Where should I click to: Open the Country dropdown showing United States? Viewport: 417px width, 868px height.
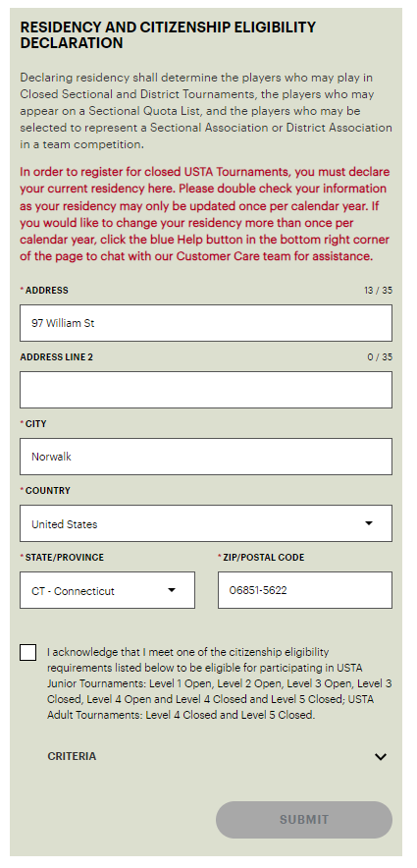pos(206,523)
